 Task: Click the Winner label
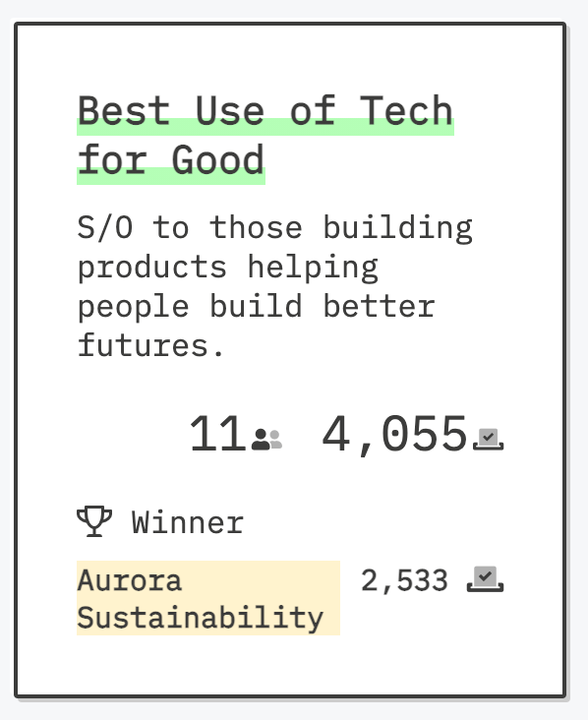pos(187,522)
